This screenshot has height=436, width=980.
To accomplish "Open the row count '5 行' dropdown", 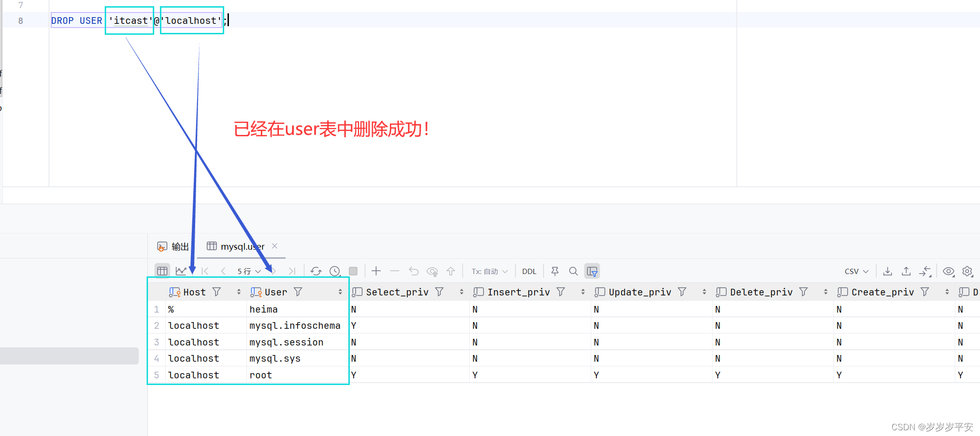I will [x=249, y=271].
